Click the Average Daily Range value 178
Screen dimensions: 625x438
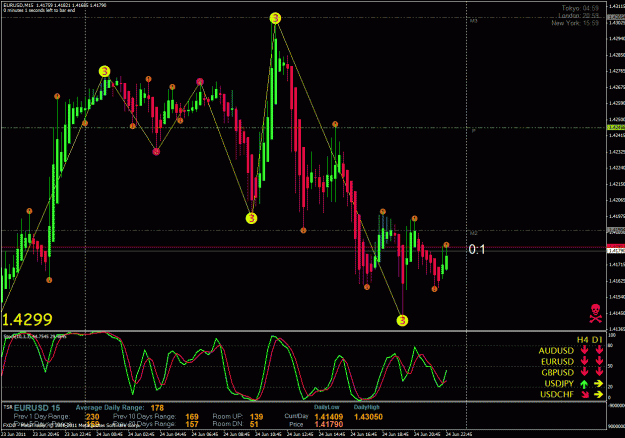(157, 408)
